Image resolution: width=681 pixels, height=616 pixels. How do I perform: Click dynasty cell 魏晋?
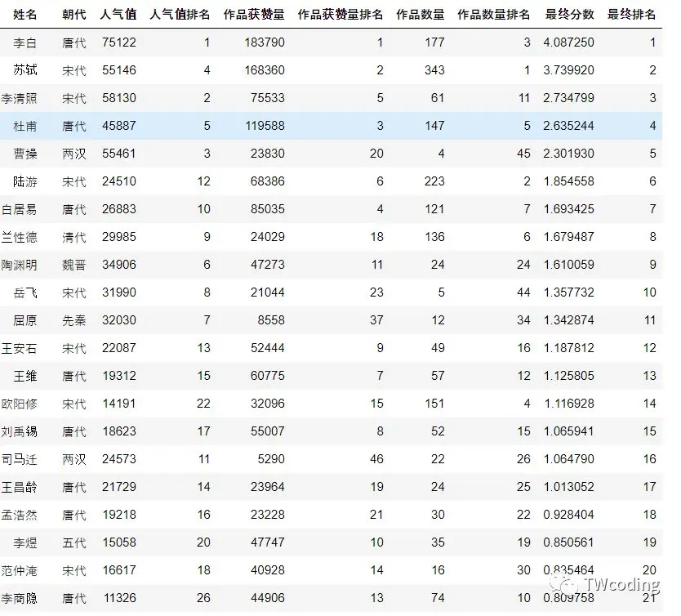click(x=73, y=265)
